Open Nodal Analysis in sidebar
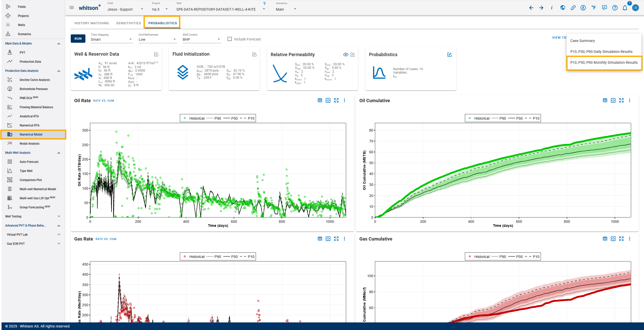644x330 pixels. [33, 144]
